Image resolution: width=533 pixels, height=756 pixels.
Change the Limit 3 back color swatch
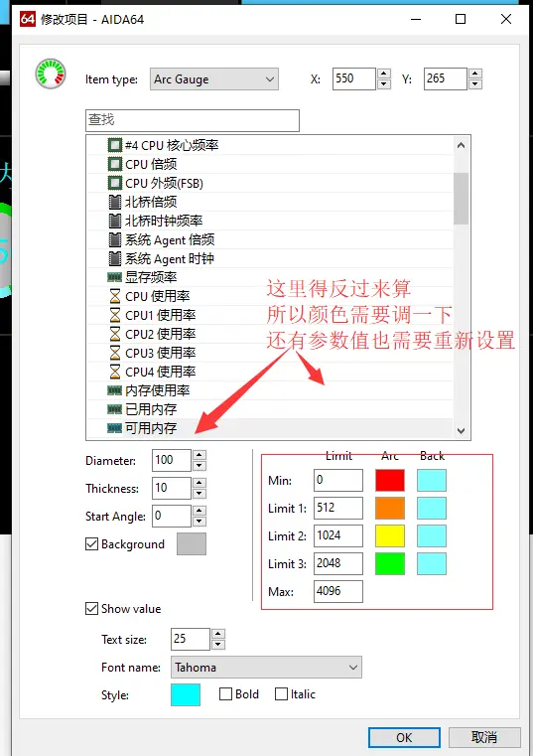432,564
